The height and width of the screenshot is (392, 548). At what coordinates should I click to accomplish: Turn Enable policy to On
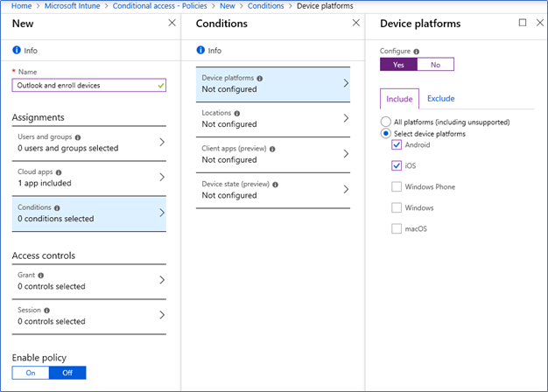pos(31,373)
